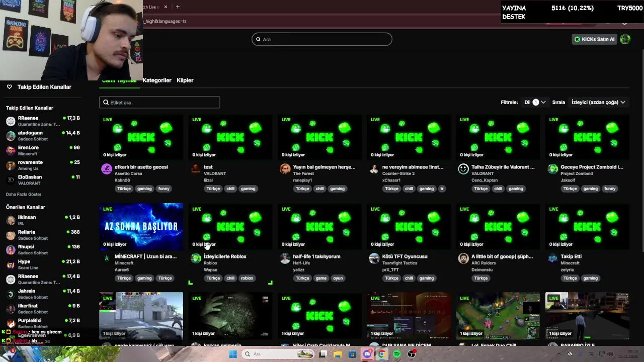Click Kahn06 streamer avatar
This screenshot has height=362, width=644.
pos(106,169)
